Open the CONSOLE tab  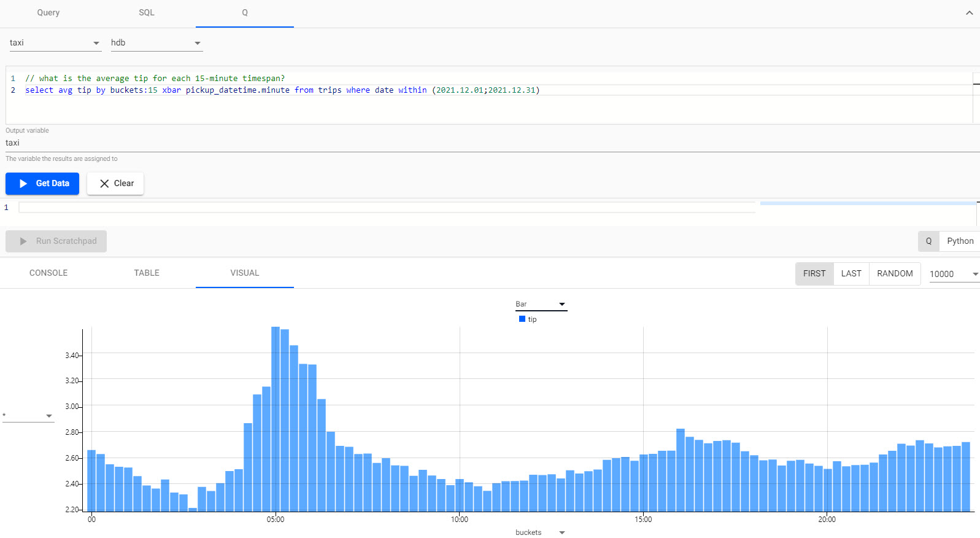coord(48,273)
